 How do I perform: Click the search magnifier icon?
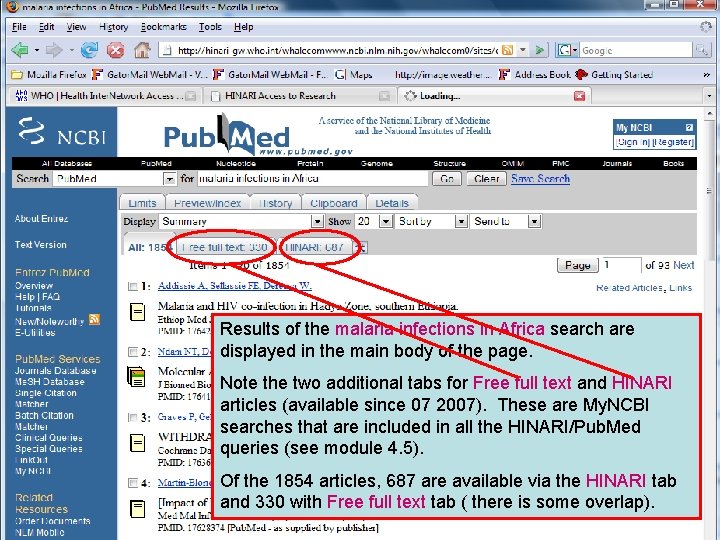701,50
